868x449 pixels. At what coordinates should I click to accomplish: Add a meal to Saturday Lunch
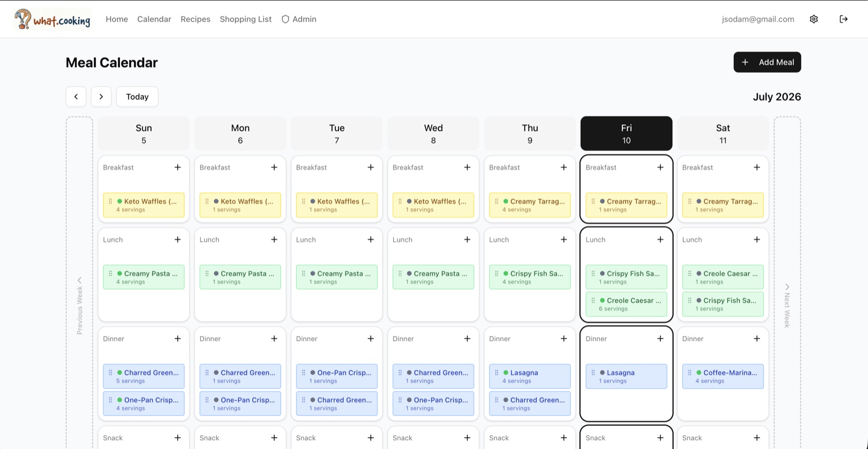[757, 239]
